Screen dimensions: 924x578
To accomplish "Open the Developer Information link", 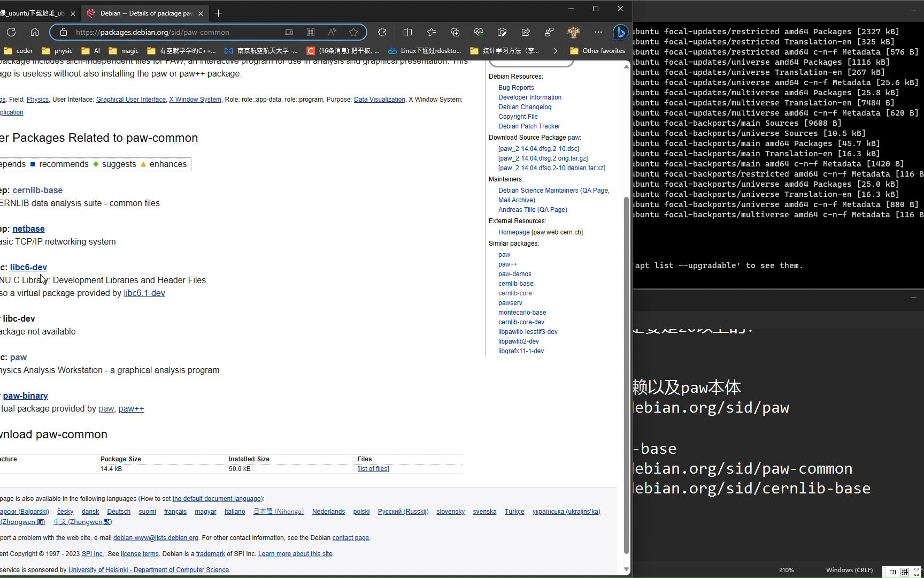I will [530, 97].
